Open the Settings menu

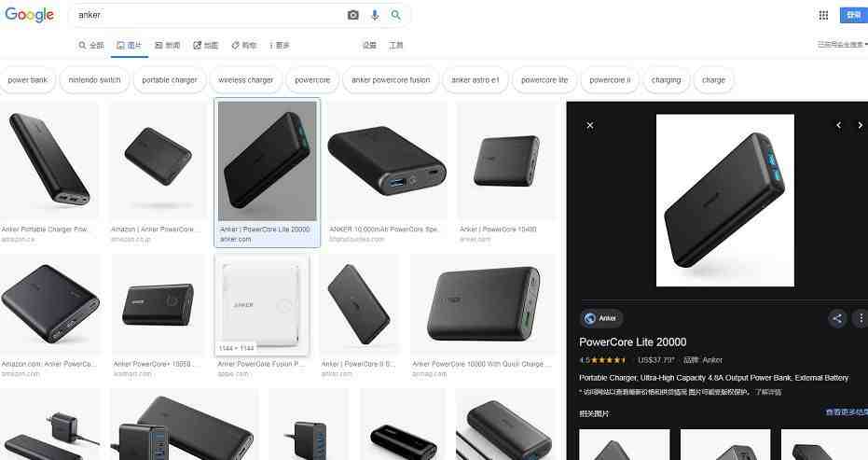[x=369, y=46]
